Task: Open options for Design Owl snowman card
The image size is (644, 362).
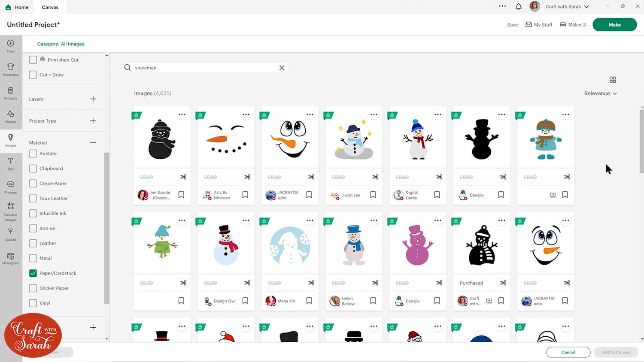Action: (246, 220)
